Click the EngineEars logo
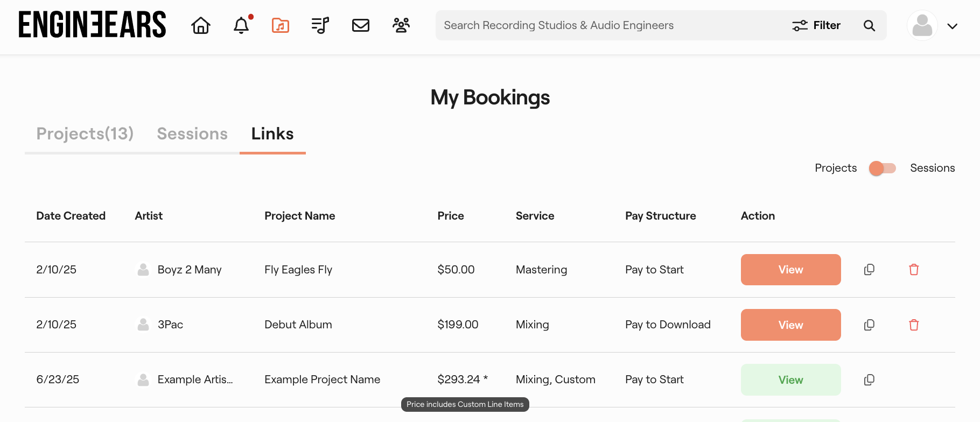980x422 pixels. (92, 25)
